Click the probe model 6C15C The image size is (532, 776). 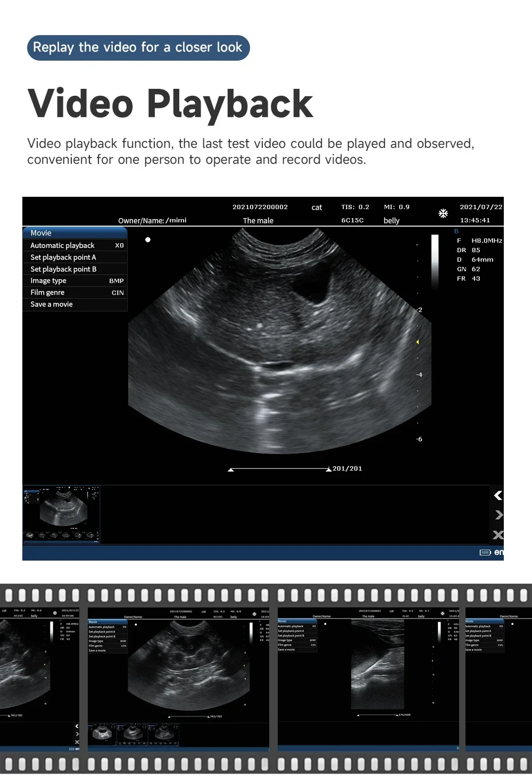point(352,220)
